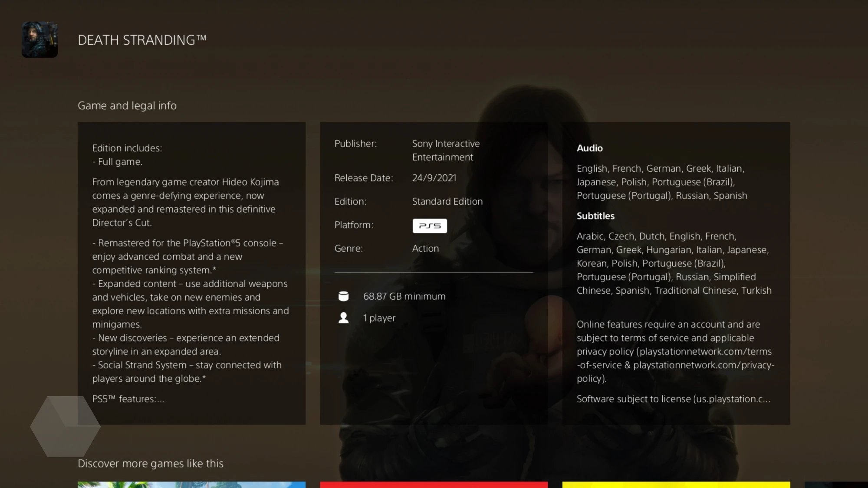Click the 'Edition:' label
868x488 pixels.
tap(350, 201)
